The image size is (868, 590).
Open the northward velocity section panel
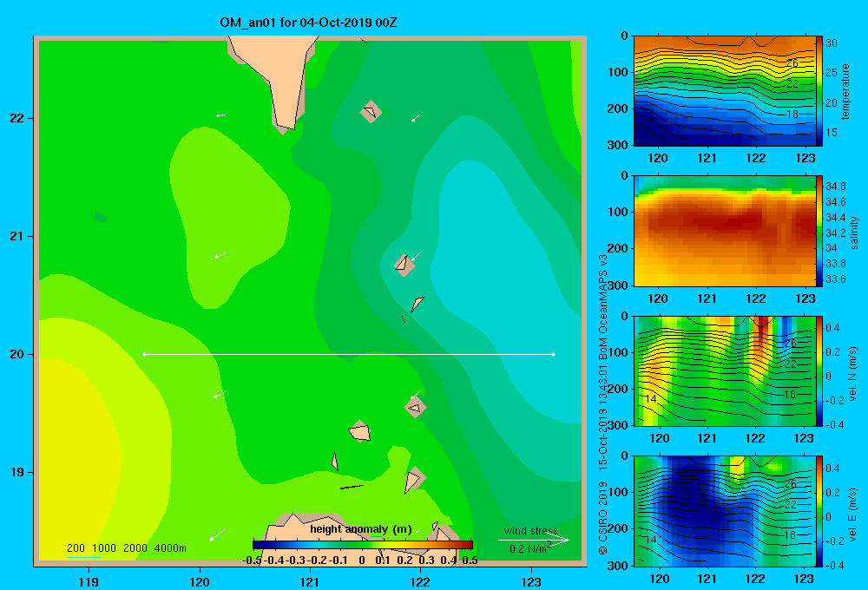click(x=724, y=370)
